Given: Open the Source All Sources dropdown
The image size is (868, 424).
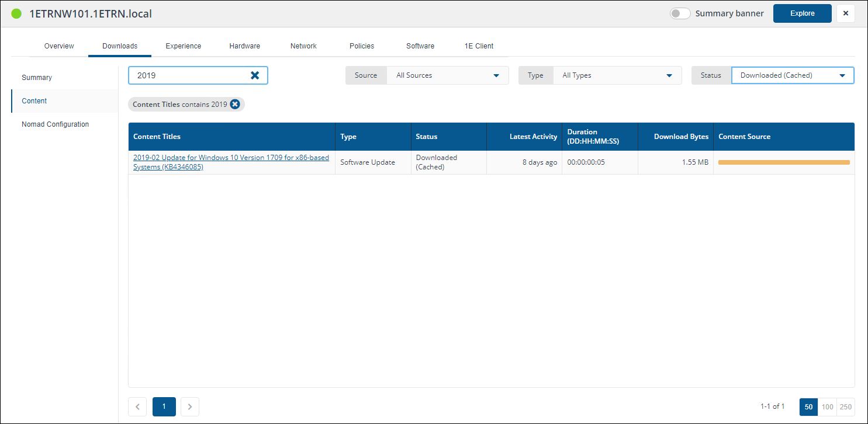Looking at the screenshot, I should [x=447, y=75].
